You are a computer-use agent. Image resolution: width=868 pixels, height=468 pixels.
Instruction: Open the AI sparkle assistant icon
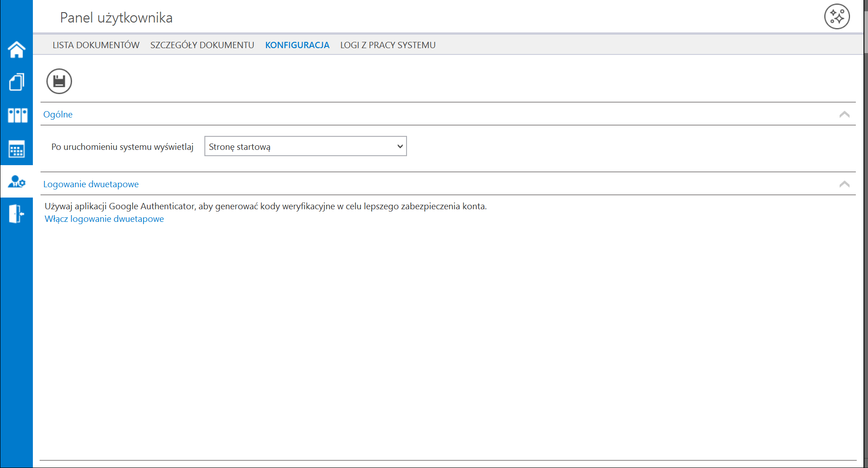pyautogui.click(x=837, y=17)
